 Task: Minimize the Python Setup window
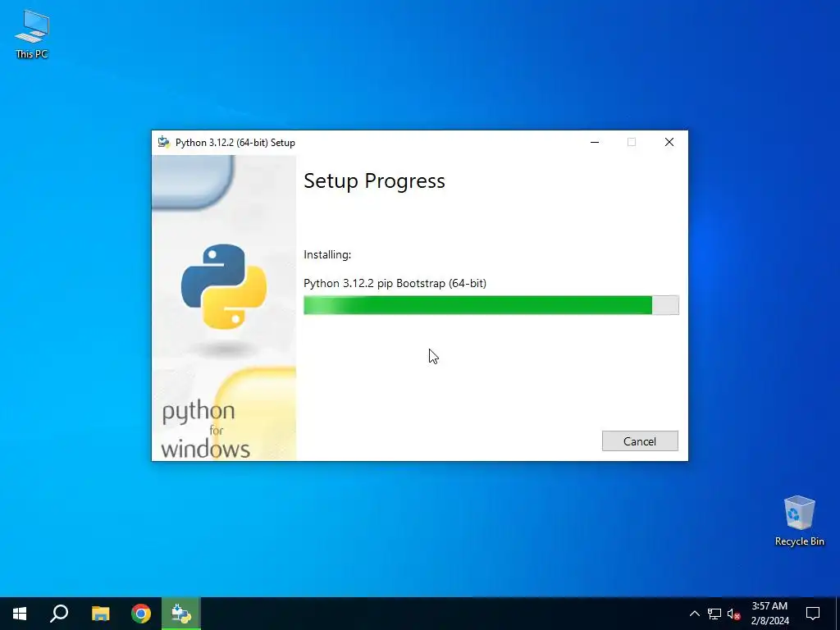[595, 143]
